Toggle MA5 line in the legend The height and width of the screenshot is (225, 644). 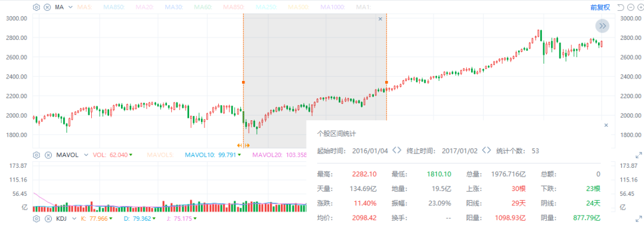[x=84, y=7]
